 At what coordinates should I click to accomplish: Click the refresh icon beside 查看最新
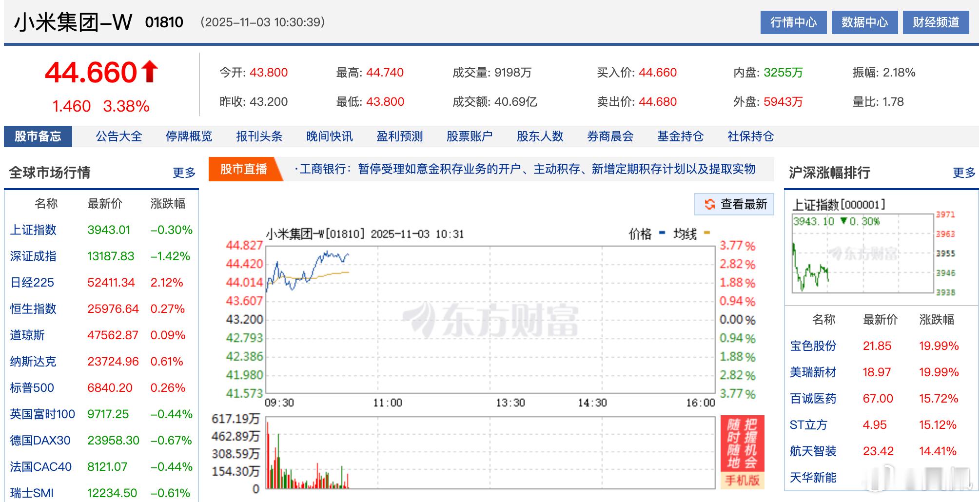tap(710, 205)
